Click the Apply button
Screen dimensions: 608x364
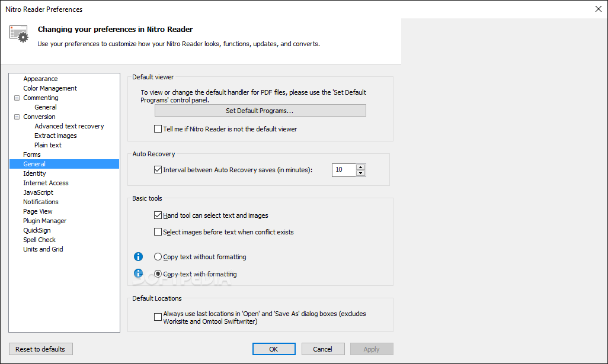[x=372, y=349]
